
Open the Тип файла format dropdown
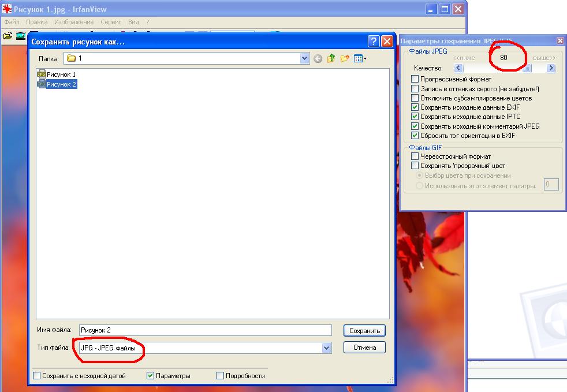(327, 348)
